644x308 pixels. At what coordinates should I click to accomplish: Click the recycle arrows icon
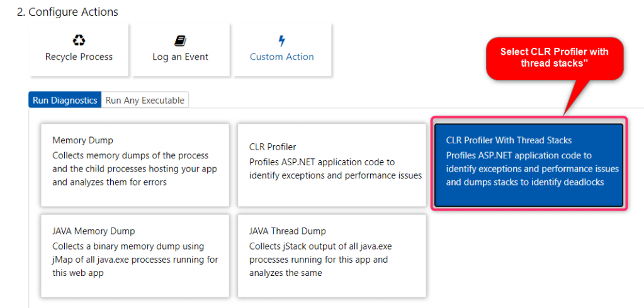point(79,41)
